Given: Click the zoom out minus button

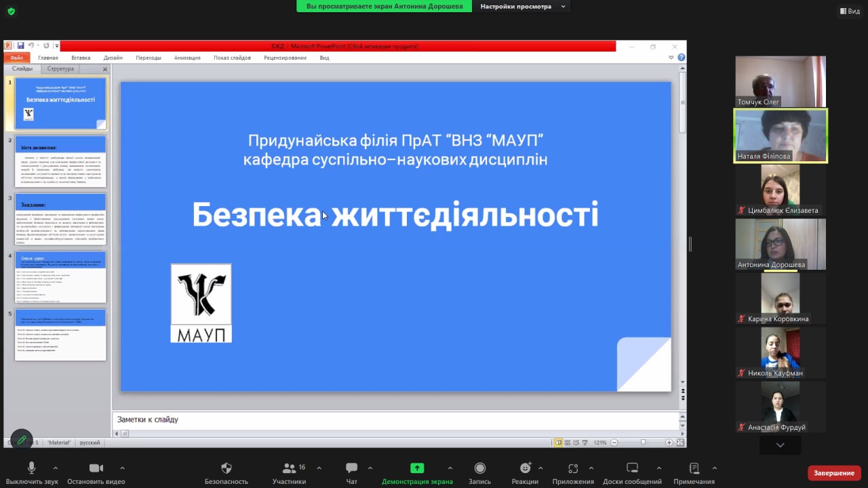Looking at the screenshot, I should point(614,443).
